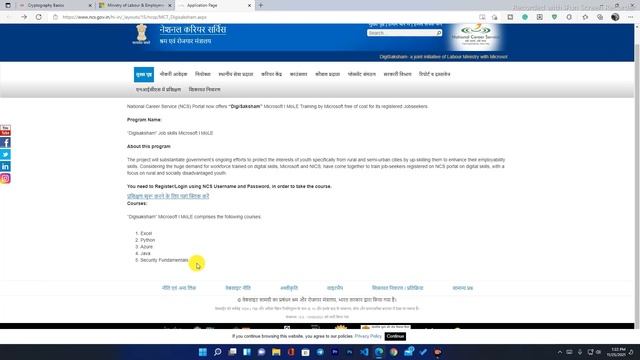Open Visual Studio Code from the taskbar

[364, 352]
